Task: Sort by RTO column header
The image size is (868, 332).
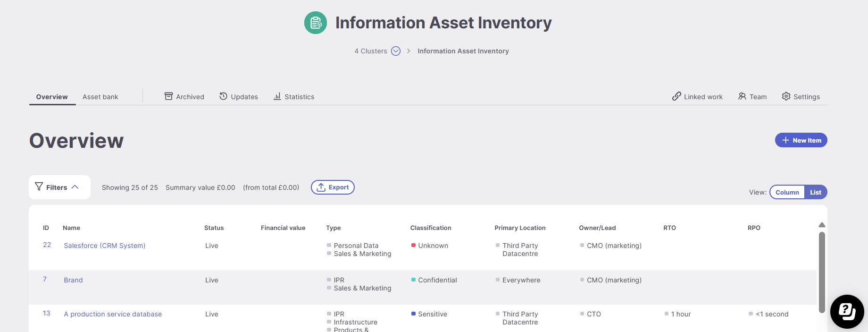Action: [x=669, y=228]
